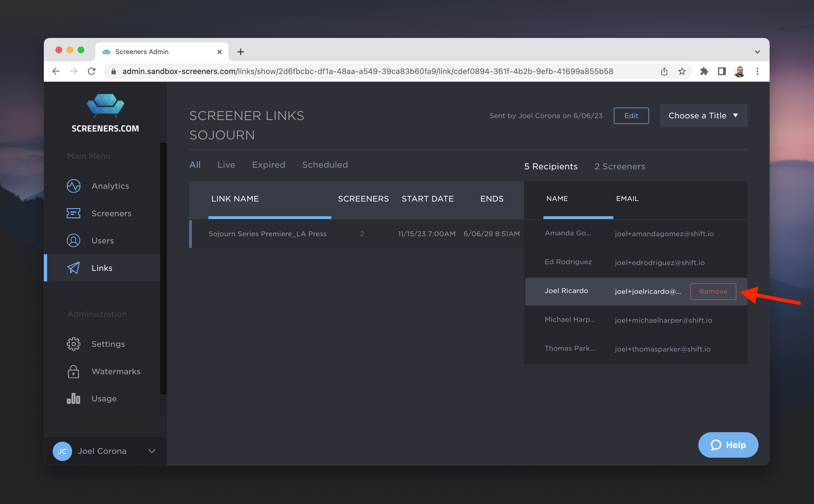The width and height of the screenshot is (814, 504).
Task: Open the Chrome three-dot menu
Action: click(757, 71)
